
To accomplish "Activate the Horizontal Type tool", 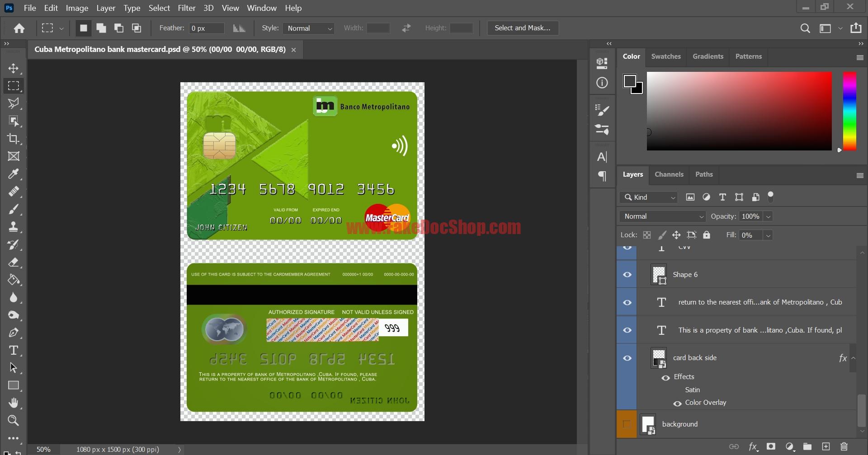I will pos(14,350).
